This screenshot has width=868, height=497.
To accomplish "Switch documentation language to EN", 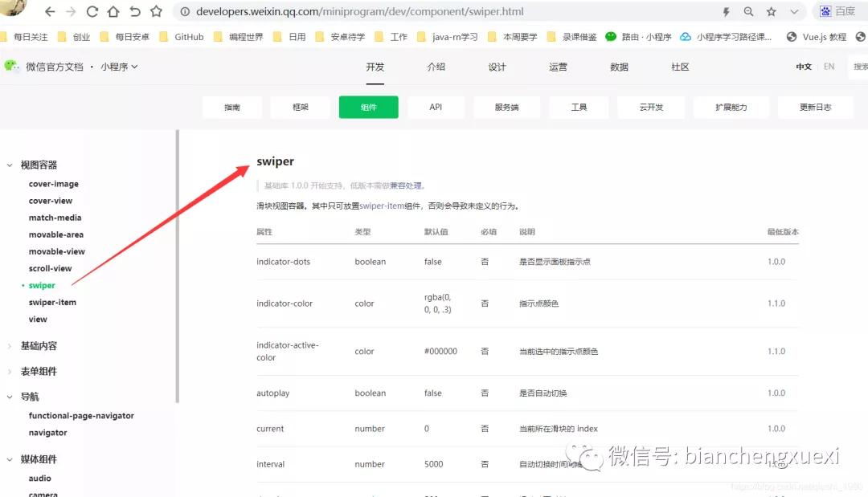I will point(829,67).
